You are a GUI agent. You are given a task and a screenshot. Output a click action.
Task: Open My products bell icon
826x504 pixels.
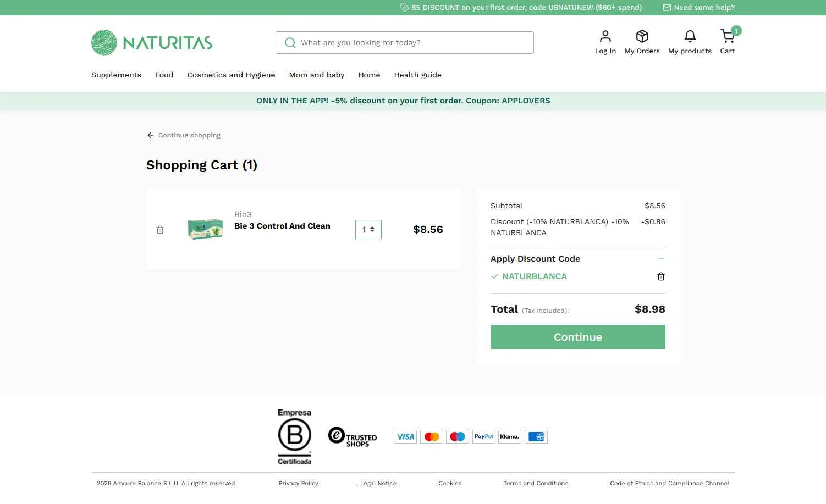pos(690,36)
